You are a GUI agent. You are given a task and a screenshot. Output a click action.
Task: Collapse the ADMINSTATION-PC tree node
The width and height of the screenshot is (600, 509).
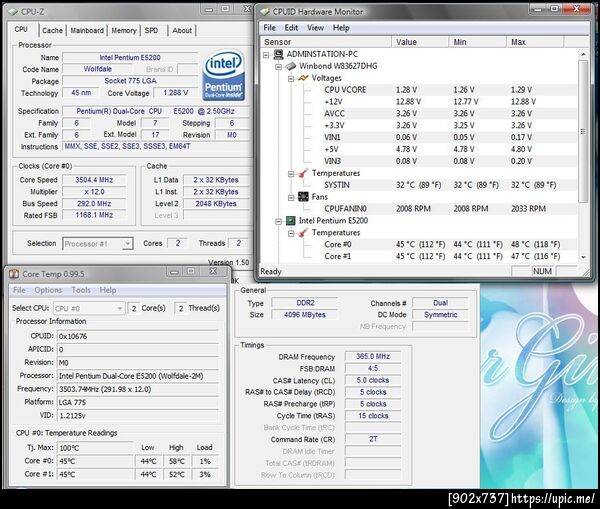coord(266,55)
